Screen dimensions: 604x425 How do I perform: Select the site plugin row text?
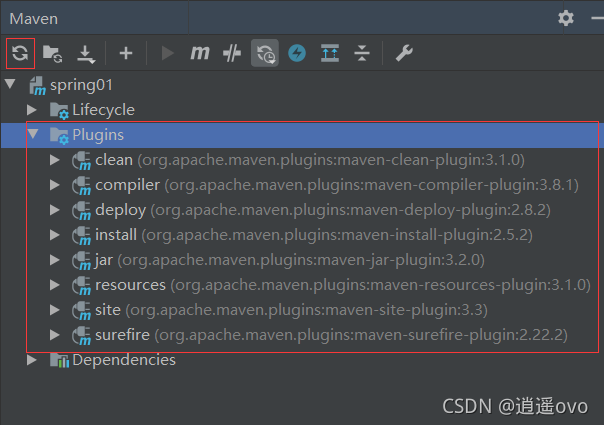[292, 310]
